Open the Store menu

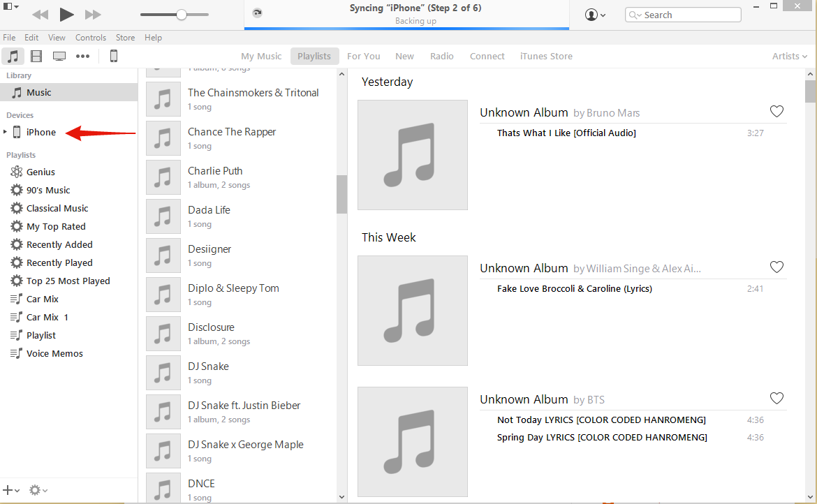pos(125,38)
